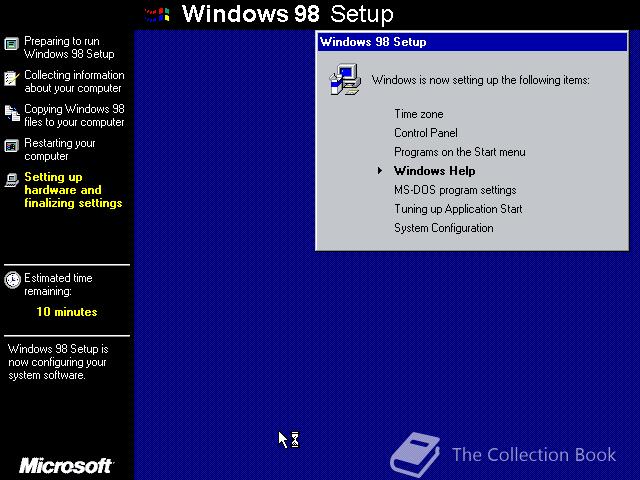The image size is (640, 480).
Task: Select the 'Control Panel' item
Action: 426,133
